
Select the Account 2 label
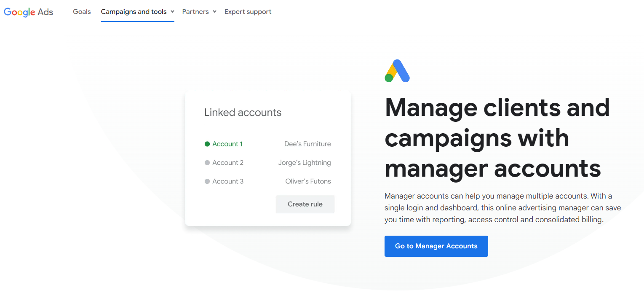click(x=228, y=163)
